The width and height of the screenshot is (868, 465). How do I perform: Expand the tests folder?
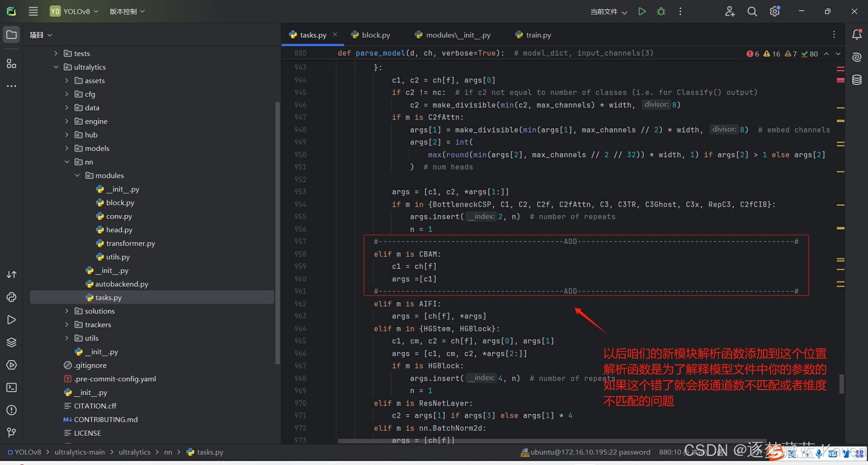click(56, 53)
